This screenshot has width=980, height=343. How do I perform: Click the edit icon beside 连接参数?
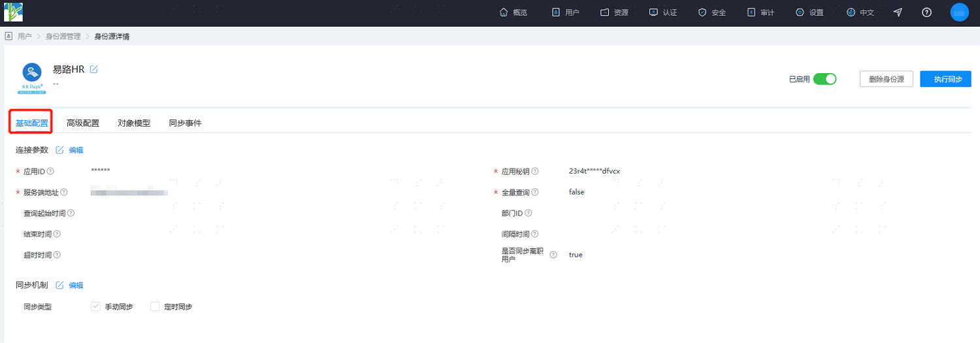coord(59,150)
